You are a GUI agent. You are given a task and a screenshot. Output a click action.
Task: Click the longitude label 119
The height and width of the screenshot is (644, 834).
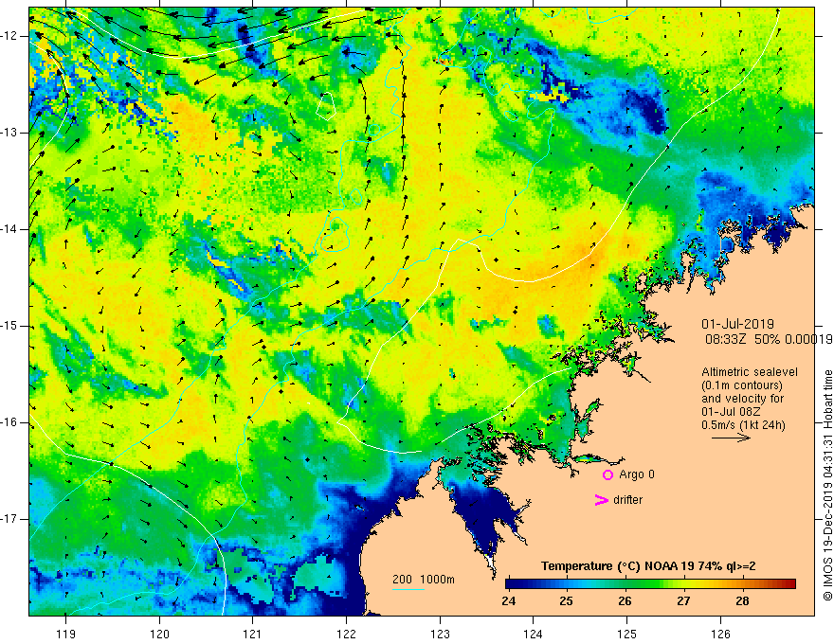(66, 634)
